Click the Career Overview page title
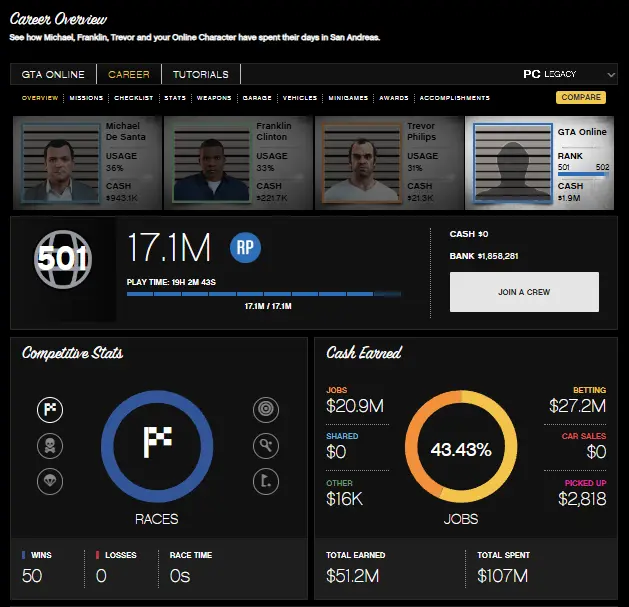 click(x=59, y=19)
